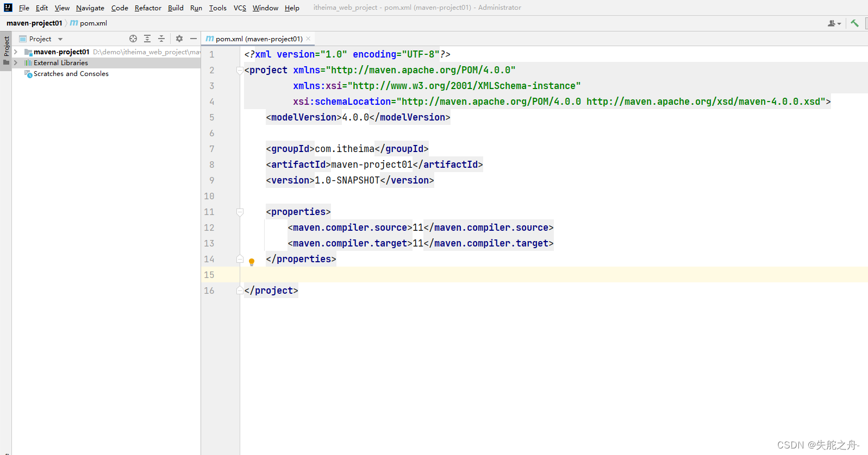This screenshot has height=455, width=868.
Task: Click fold marker at closing properties tag
Action: coord(240,259)
